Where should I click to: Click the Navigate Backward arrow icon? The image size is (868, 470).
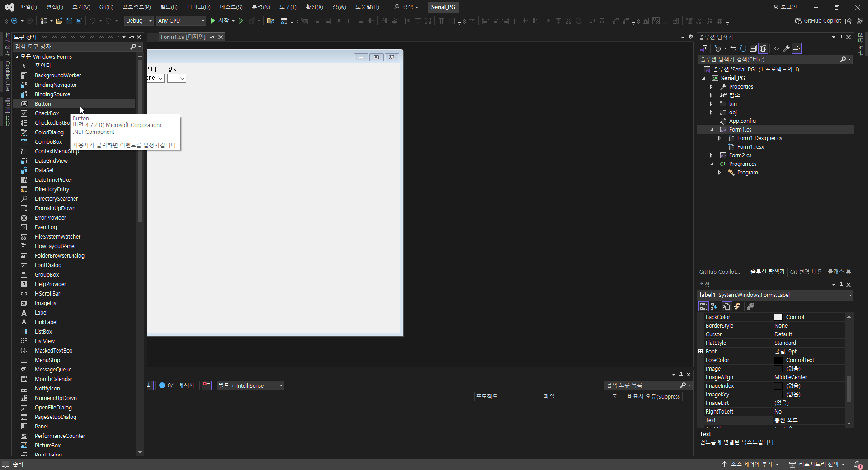point(14,21)
